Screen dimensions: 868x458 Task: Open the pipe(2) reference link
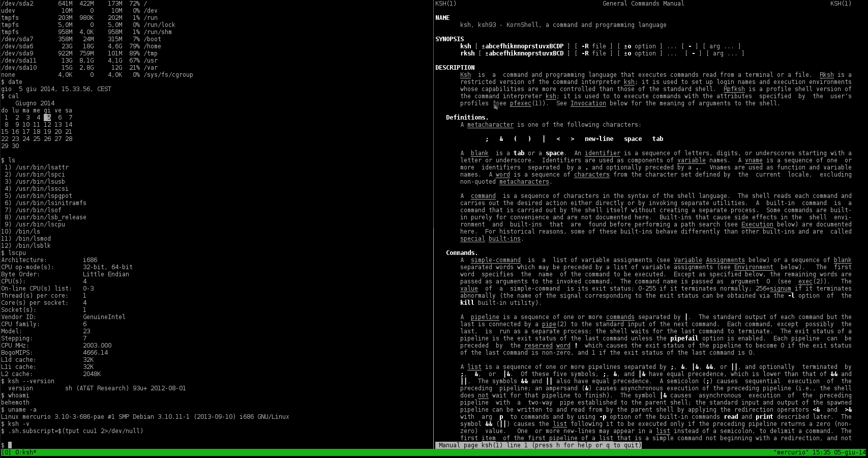pos(549,324)
